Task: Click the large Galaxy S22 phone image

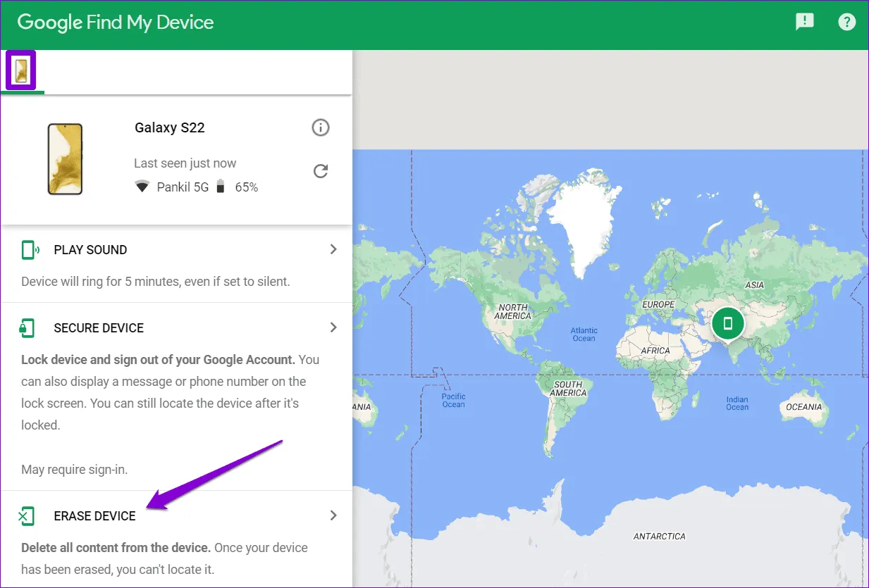Action: click(x=65, y=159)
